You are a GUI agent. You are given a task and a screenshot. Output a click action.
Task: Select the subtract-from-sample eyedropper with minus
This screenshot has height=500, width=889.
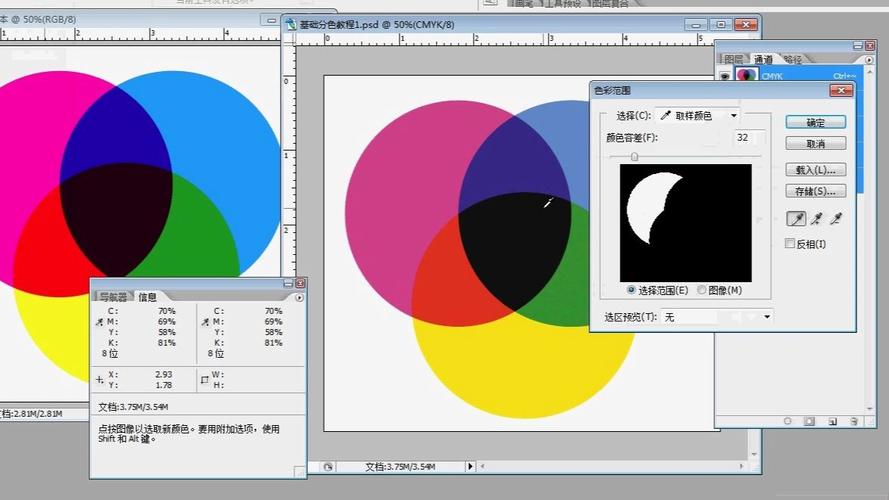(836, 218)
